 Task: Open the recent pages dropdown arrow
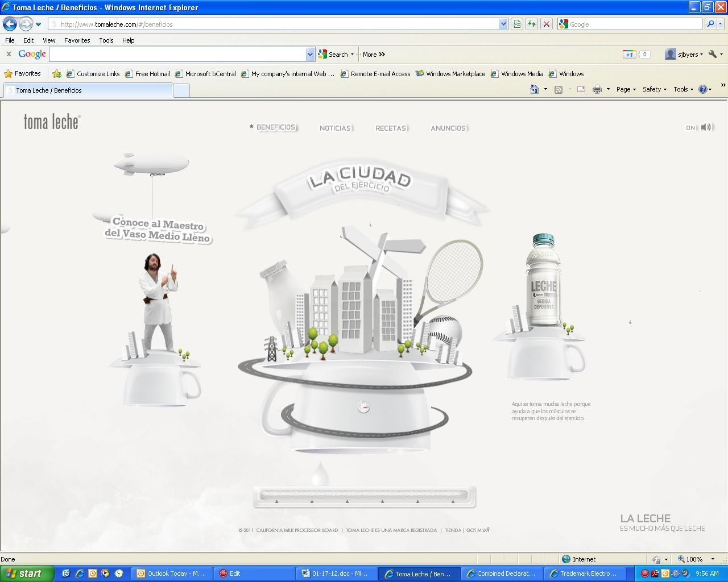click(x=38, y=24)
